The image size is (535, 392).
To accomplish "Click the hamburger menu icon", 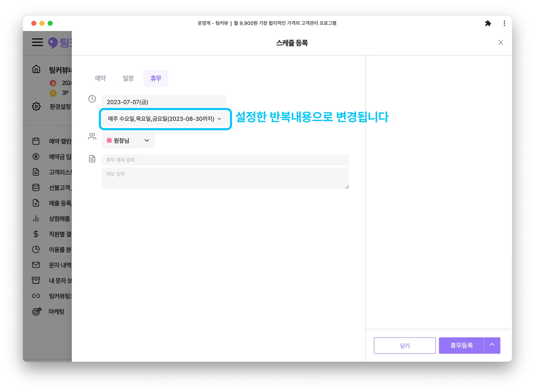I will 37,42.
